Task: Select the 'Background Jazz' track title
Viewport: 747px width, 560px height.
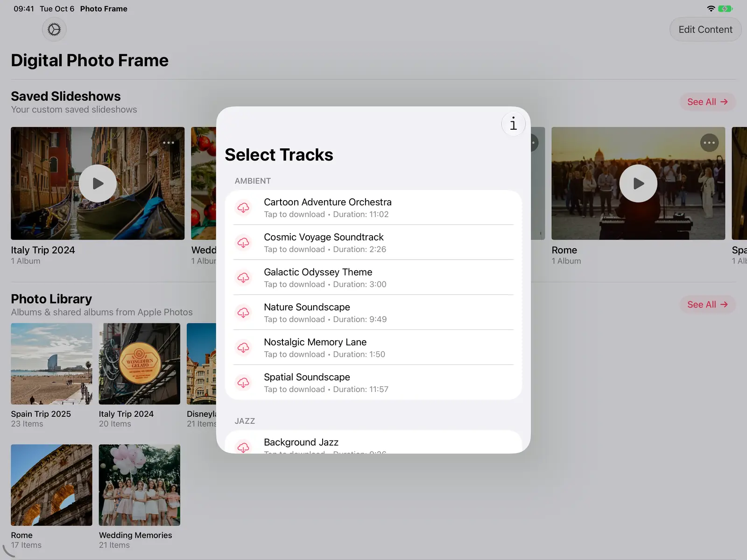Action: click(x=301, y=442)
